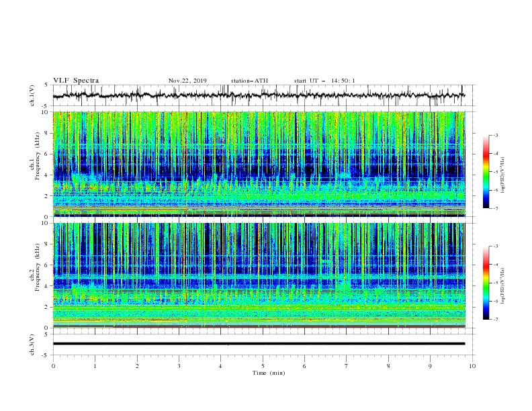Select the ch.1 spectrogram color bar
The image size is (532, 411).
(x=486, y=172)
